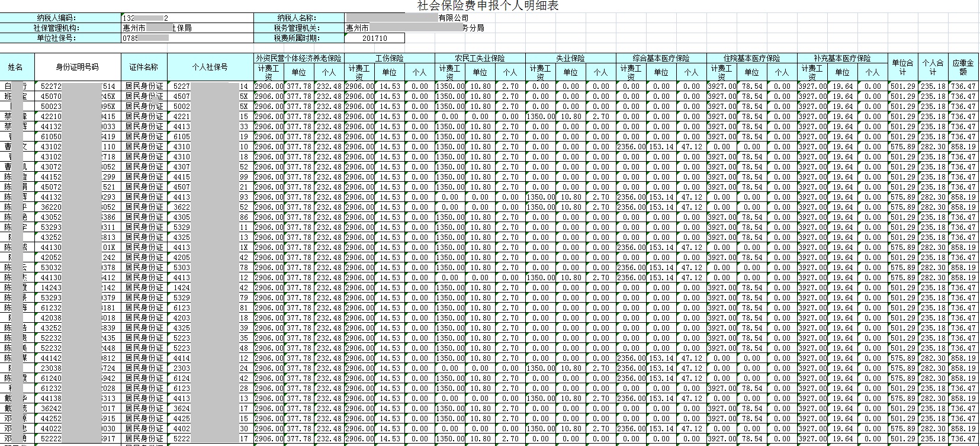Click the 证件名称 column header

(144, 67)
